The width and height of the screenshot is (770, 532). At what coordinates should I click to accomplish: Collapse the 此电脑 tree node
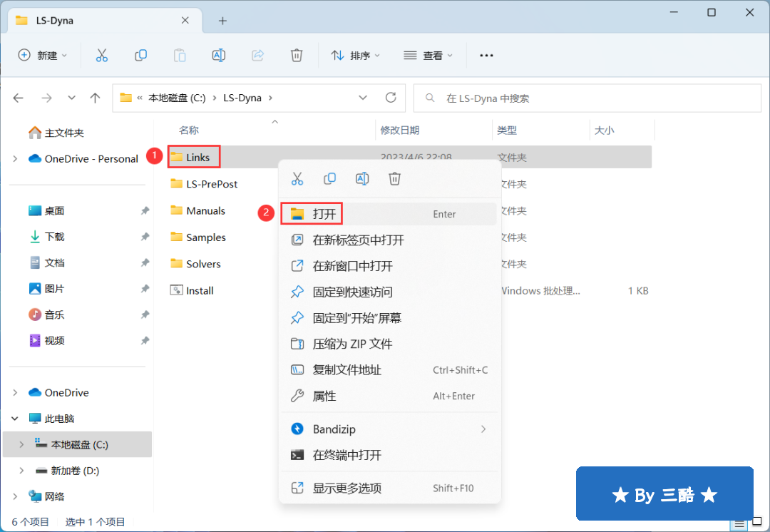click(15, 419)
